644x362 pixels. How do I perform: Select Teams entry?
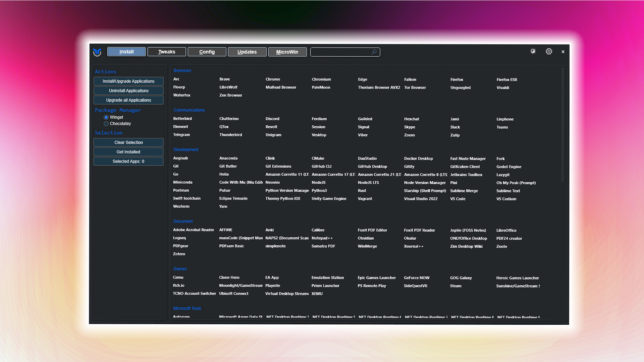click(x=502, y=127)
